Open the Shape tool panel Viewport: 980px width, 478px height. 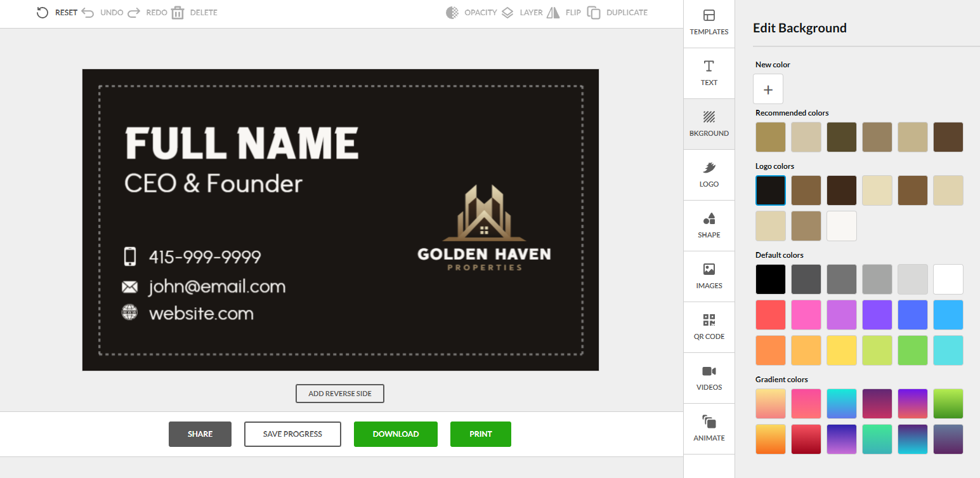click(x=709, y=226)
